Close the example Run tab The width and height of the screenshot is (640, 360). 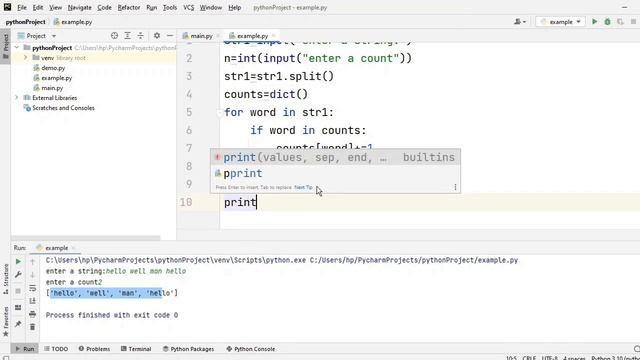click(73, 248)
